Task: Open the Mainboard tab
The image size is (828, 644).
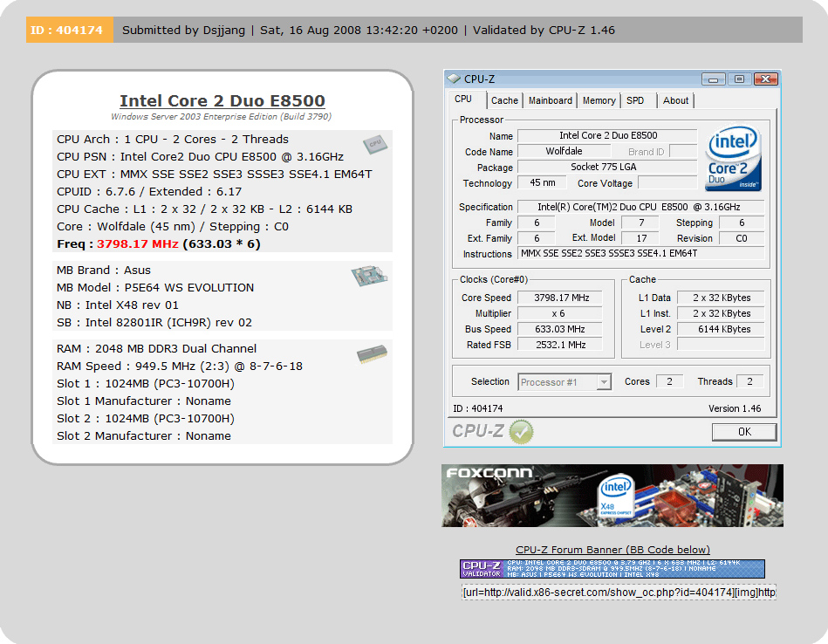Action: (x=551, y=100)
